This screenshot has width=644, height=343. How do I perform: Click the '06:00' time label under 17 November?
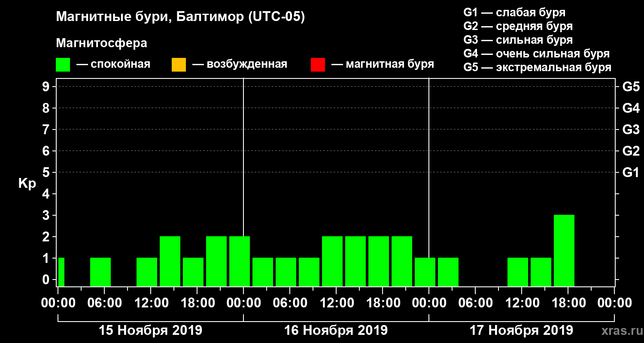(x=475, y=303)
